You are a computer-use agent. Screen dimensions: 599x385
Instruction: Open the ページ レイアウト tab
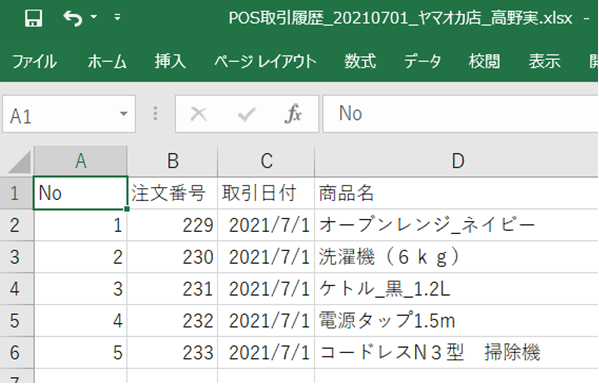click(265, 61)
